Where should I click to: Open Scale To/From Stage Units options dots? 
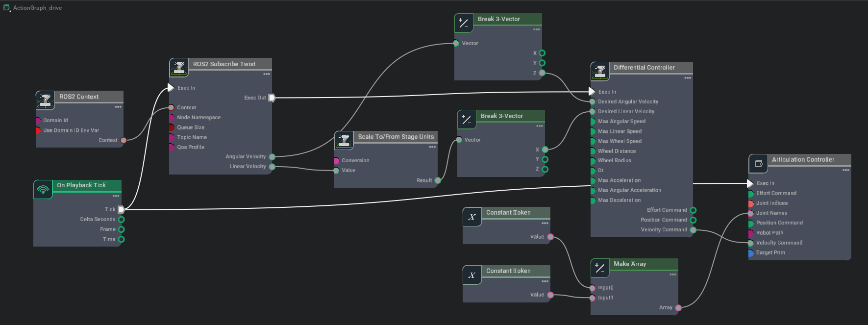[x=432, y=147]
